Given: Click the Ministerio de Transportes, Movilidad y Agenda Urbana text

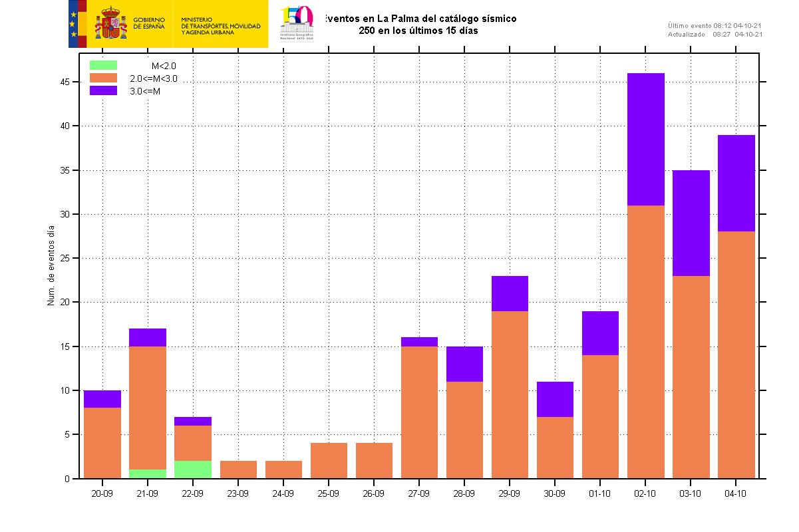Looking at the screenshot, I should 221,26.
